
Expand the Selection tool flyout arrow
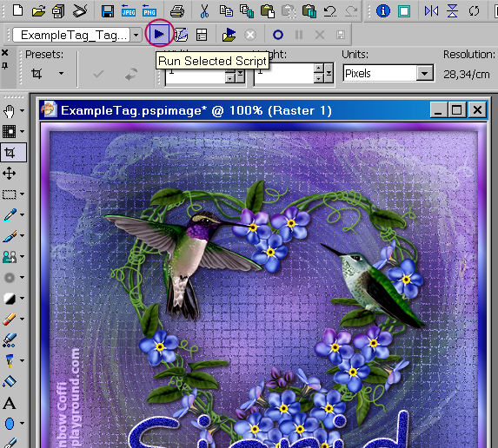(x=22, y=194)
